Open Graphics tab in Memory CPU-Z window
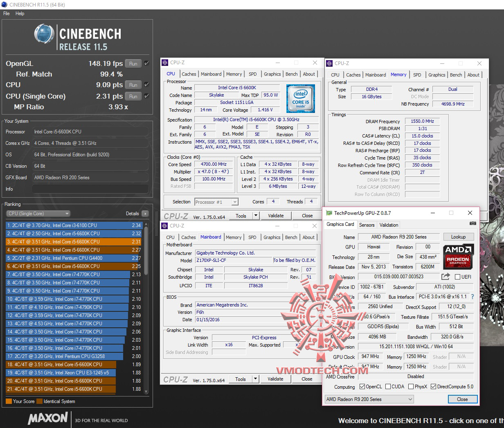 [x=437, y=75]
